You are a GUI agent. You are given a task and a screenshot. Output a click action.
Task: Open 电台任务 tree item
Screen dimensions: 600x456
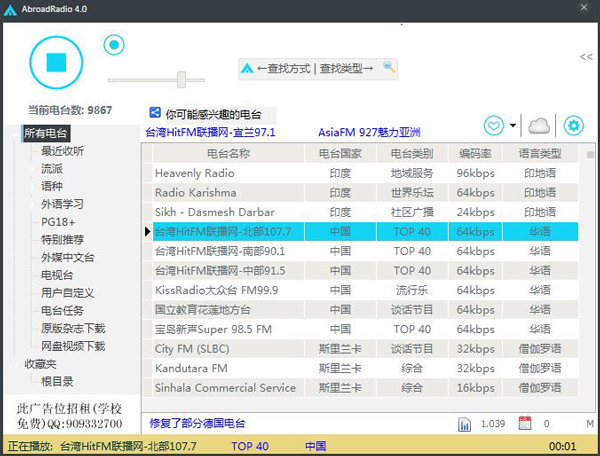click(62, 310)
